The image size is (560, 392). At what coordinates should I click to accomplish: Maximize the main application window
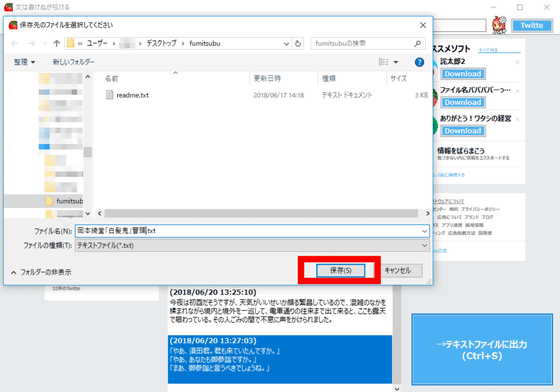click(520, 7)
